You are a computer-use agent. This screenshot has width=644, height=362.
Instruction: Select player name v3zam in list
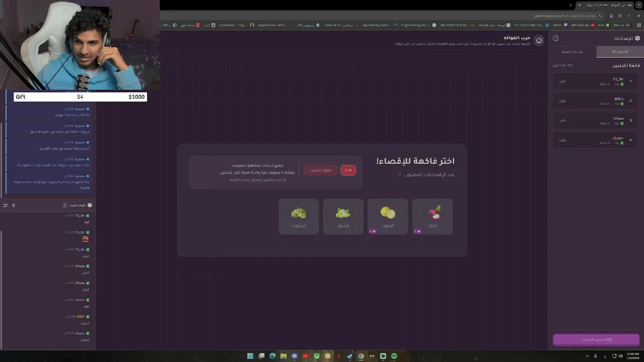click(618, 138)
